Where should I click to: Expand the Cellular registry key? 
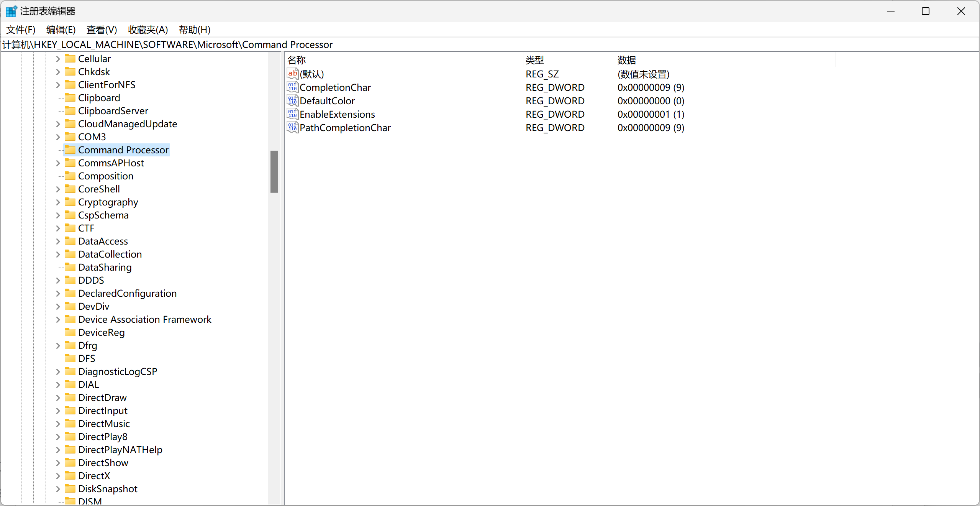(58, 59)
